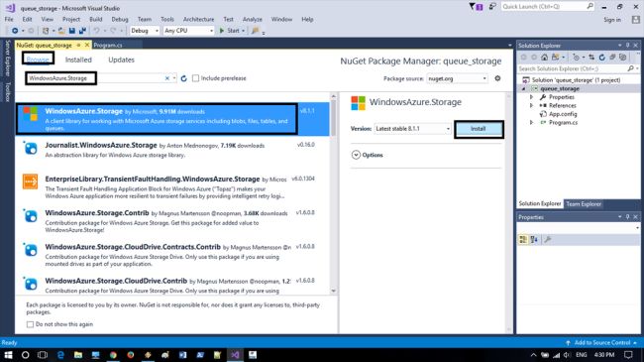The width and height of the screenshot is (644, 362).
Task: Click Solution Explorer Pending Changes Filter icon
Action: point(577,58)
